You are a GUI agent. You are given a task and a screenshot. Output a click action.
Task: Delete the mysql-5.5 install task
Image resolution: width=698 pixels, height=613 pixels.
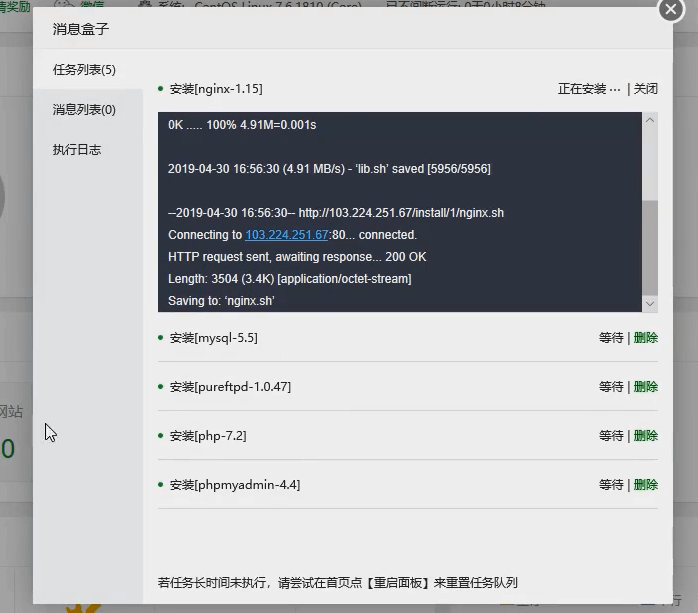645,338
